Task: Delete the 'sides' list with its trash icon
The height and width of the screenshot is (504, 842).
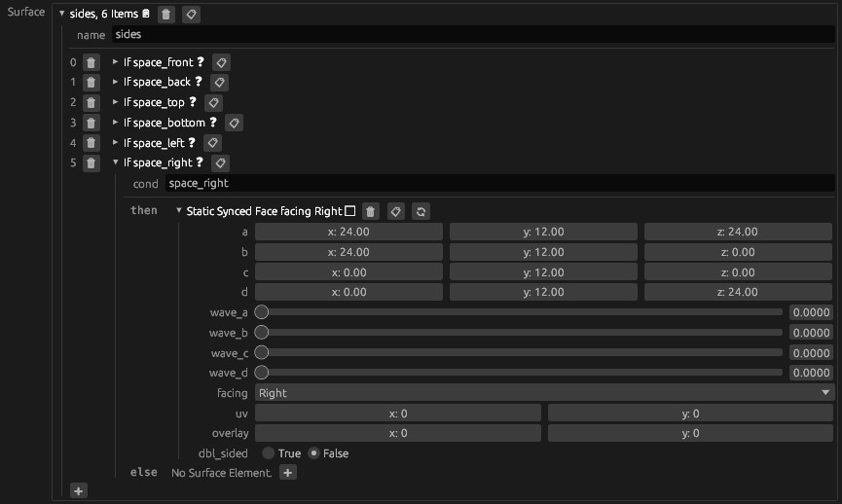Action: coord(166,15)
